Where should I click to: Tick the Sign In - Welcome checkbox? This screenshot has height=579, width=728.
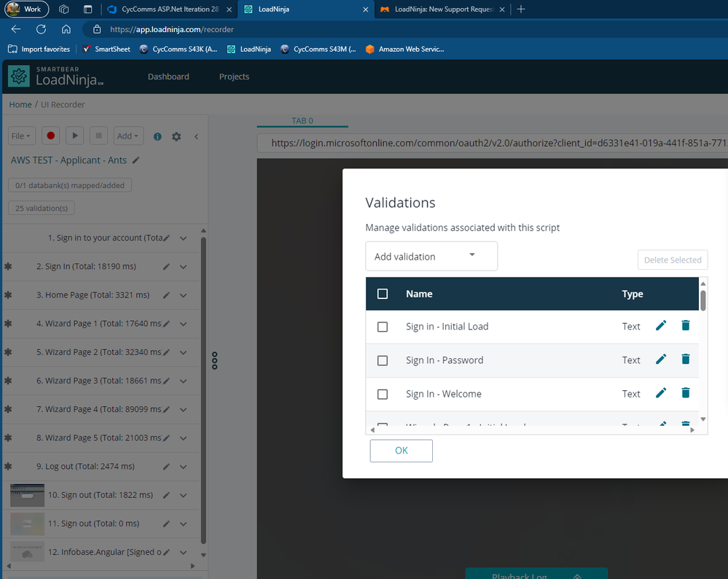(383, 394)
